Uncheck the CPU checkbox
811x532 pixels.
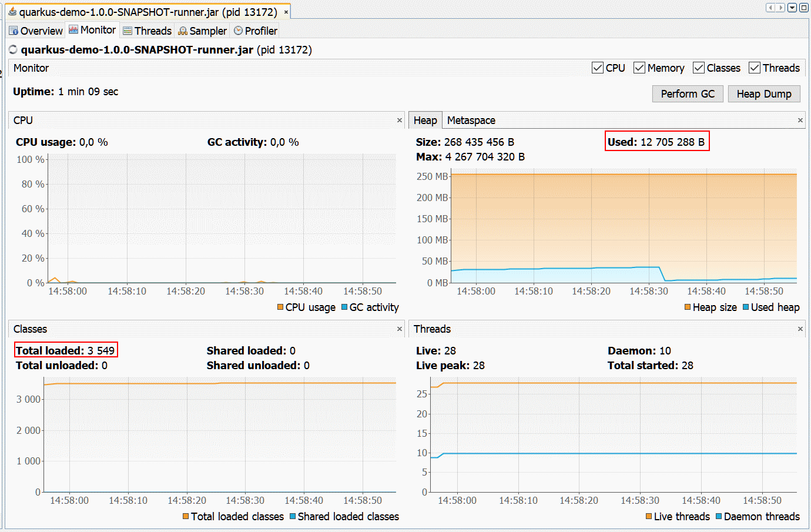(598, 68)
